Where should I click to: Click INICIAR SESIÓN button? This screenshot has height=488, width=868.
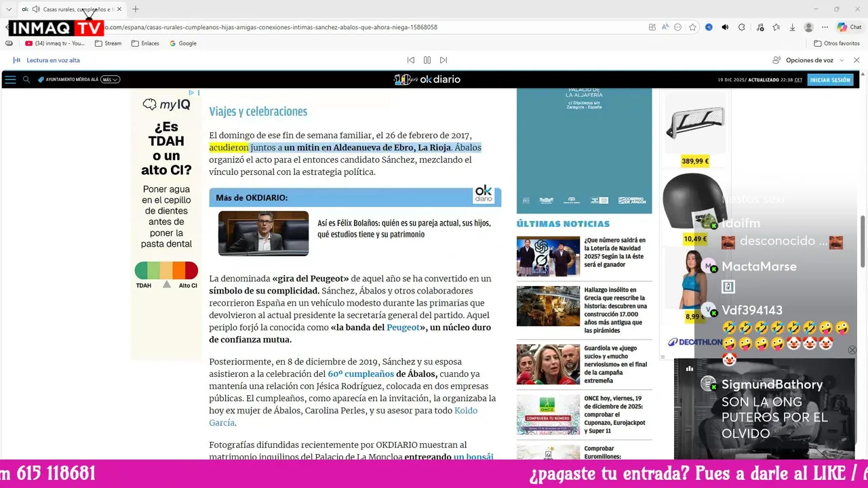point(829,79)
